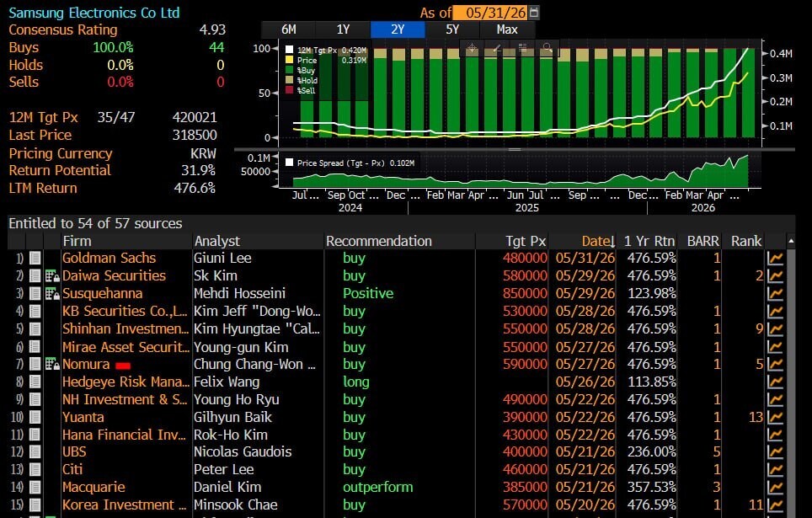The width and height of the screenshot is (812, 518).
Task: Toggle the red %Sell legend swatch
Action: pos(290,90)
